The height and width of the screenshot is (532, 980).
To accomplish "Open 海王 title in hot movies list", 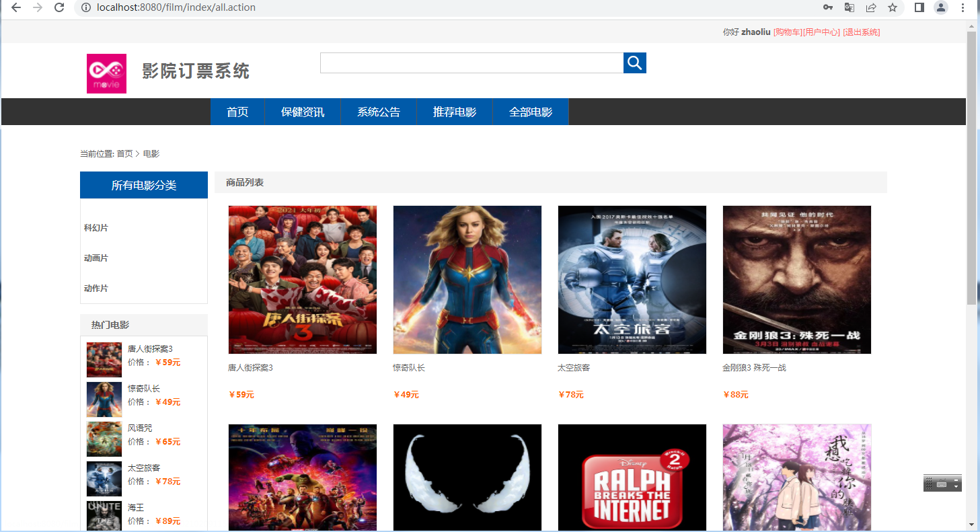I will 136,507.
